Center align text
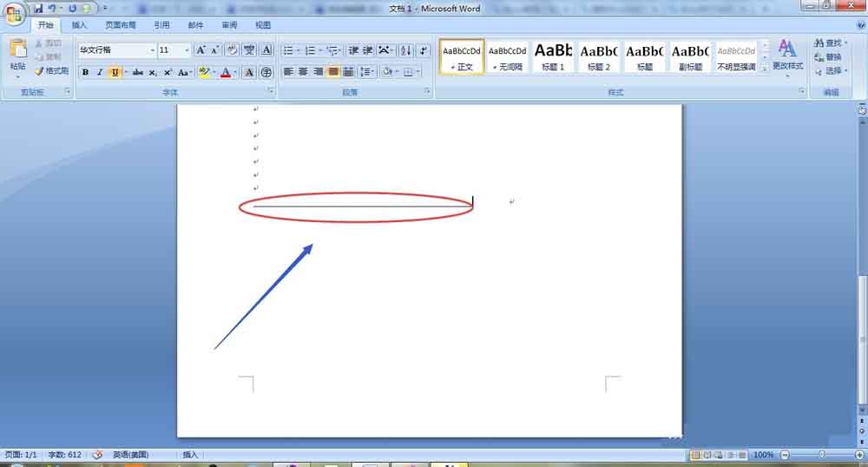This screenshot has width=868, height=467. pos(303,72)
